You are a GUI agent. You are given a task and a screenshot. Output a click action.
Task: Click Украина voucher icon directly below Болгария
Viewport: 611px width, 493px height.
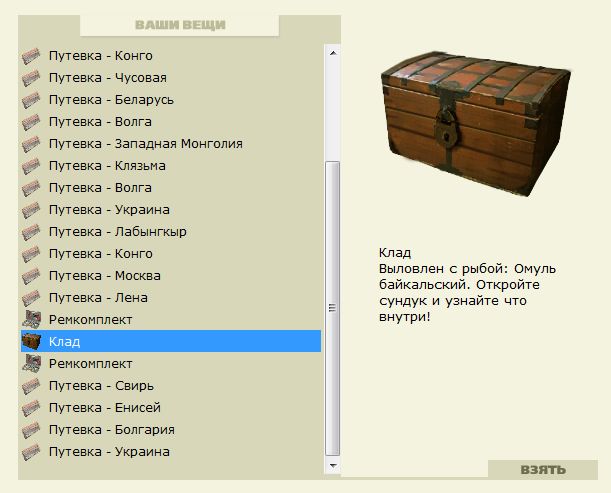point(31,452)
